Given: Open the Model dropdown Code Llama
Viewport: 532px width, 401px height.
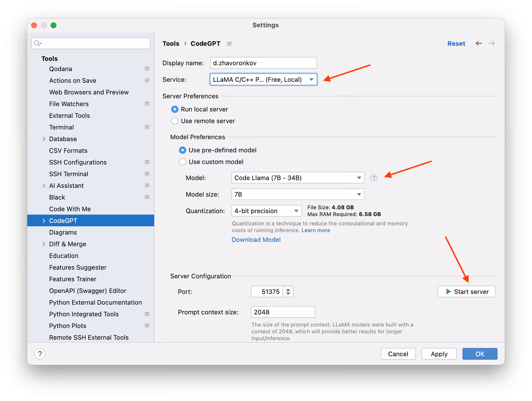Looking at the screenshot, I should click(298, 178).
